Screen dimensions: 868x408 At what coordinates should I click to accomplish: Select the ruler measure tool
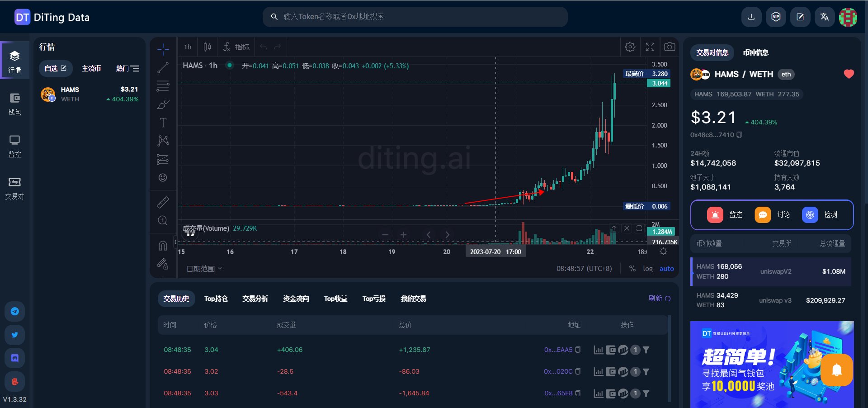(x=162, y=202)
